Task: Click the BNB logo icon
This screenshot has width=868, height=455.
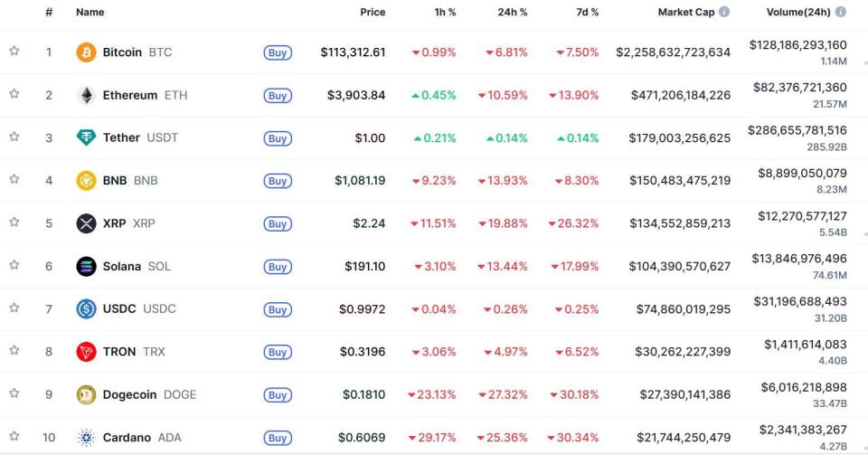Action: click(86, 181)
